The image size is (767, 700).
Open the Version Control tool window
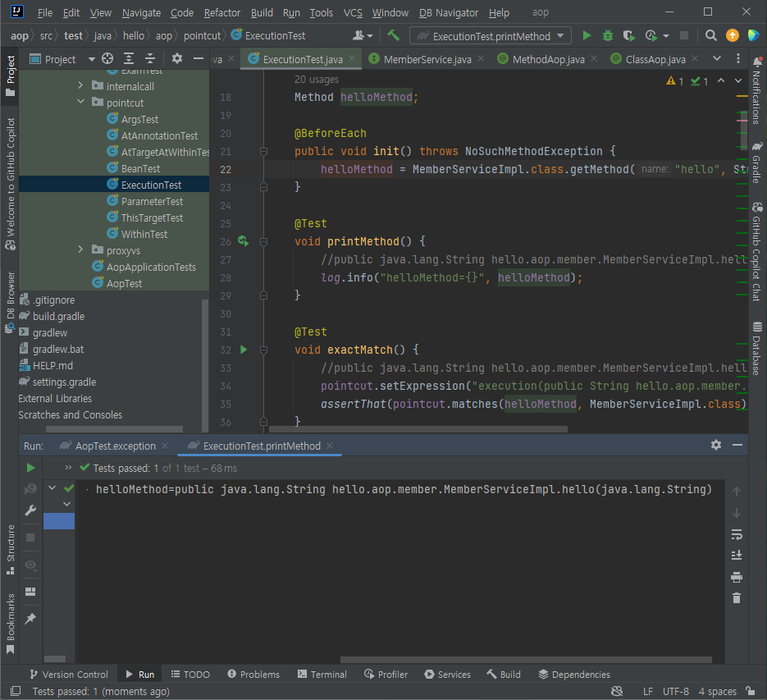click(68, 675)
